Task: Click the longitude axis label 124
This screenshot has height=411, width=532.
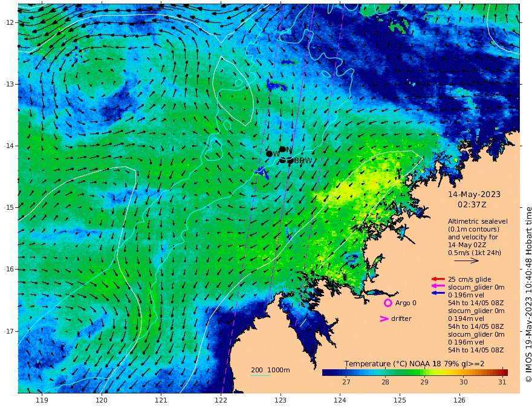Action: (x=340, y=400)
